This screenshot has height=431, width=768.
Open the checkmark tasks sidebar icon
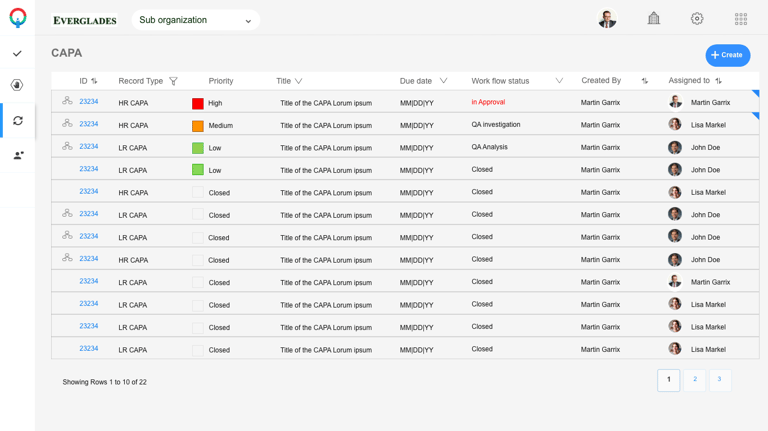[x=17, y=53]
